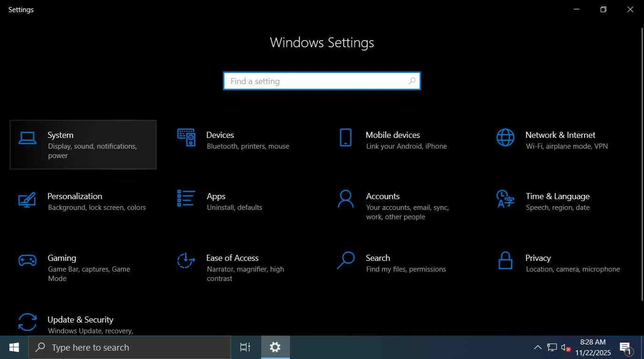Open the Ease of Access title
The height and width of the screenshot is (359, 644).
pyautogui.click(x=232, y=258)
